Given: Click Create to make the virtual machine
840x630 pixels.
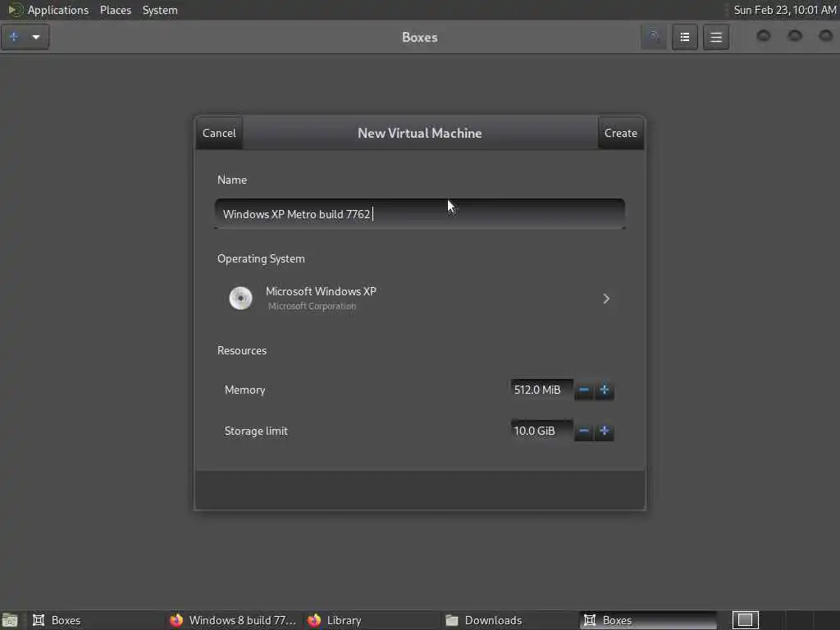Looking at the screenshot, I should tap(620, 133).
